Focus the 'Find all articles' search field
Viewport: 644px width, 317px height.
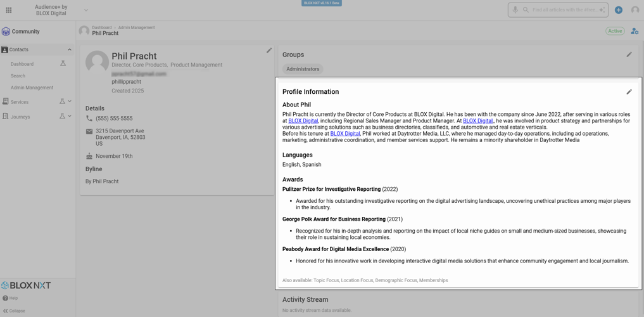pos(565,10)
